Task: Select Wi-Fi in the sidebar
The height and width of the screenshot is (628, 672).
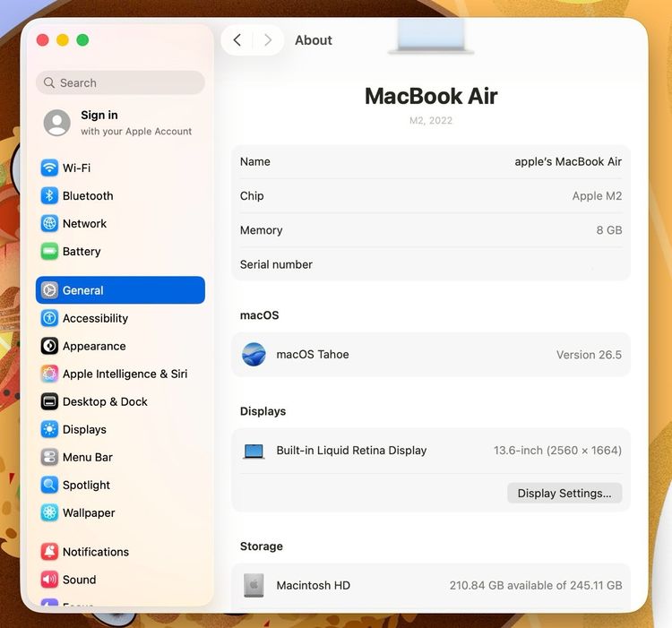Action: 120,168
